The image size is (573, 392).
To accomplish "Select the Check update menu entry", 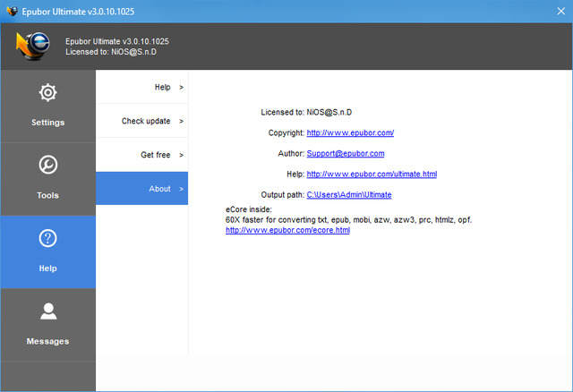I will coord(146,121).
